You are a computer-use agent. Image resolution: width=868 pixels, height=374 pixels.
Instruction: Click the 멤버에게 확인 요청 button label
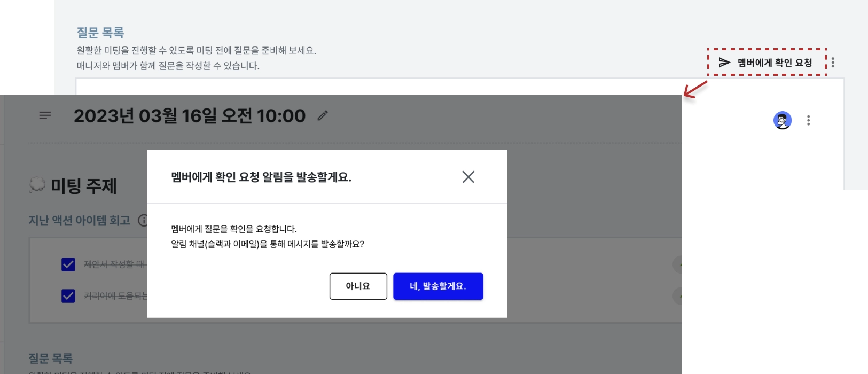coord(775,63)
